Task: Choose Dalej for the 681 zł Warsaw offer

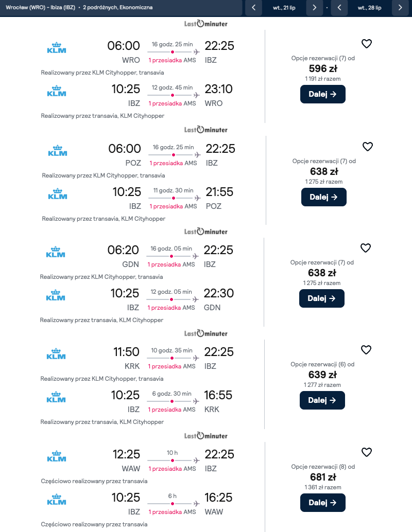Action: [x=323, y=503]
